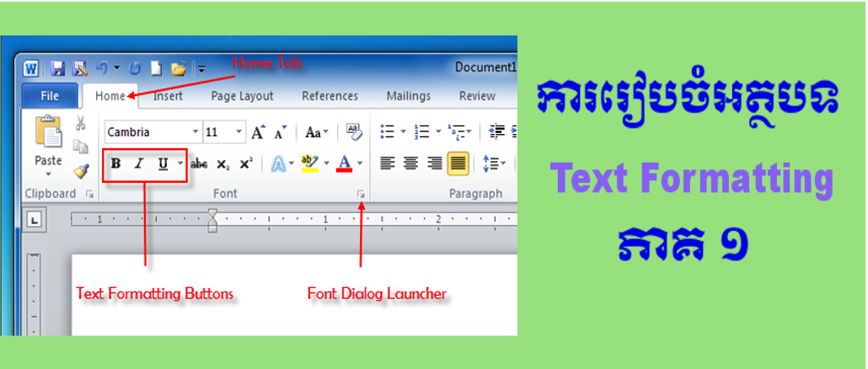Toggle Strikethrough formatting
Screen dimensions: 868x369
pos(199,164)
